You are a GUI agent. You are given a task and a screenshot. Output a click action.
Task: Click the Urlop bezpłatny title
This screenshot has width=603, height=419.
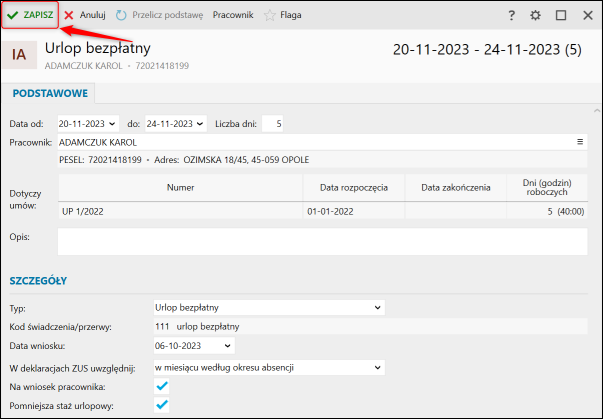coord(98,48)
